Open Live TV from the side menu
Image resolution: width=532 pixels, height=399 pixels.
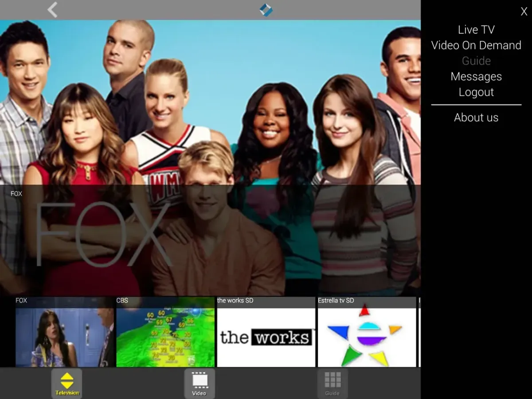click(x=476, y=30)
